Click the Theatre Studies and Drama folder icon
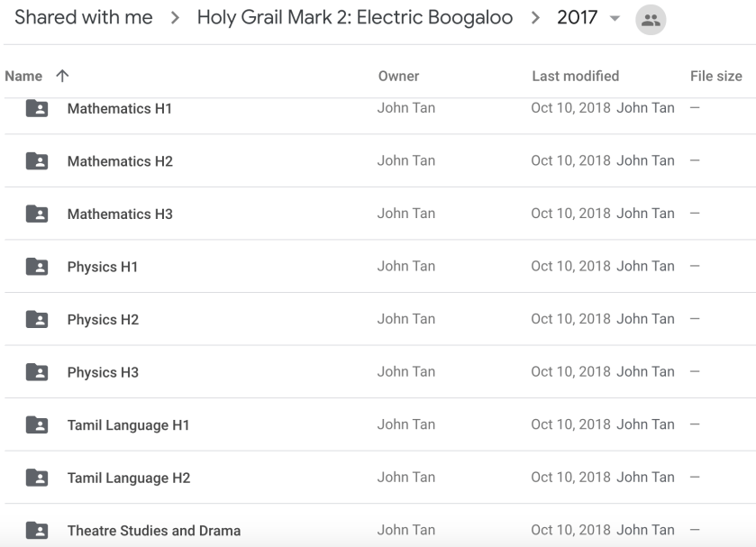This screenshot has width=756, height=547. click(x=37, y=530)
